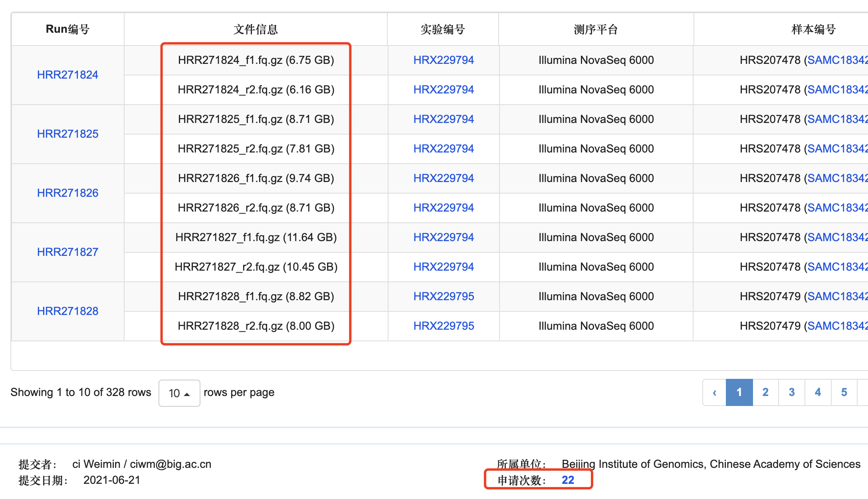
Task: Open SAMC link in HRR271827_f1 row
Action: click(837, 237)
